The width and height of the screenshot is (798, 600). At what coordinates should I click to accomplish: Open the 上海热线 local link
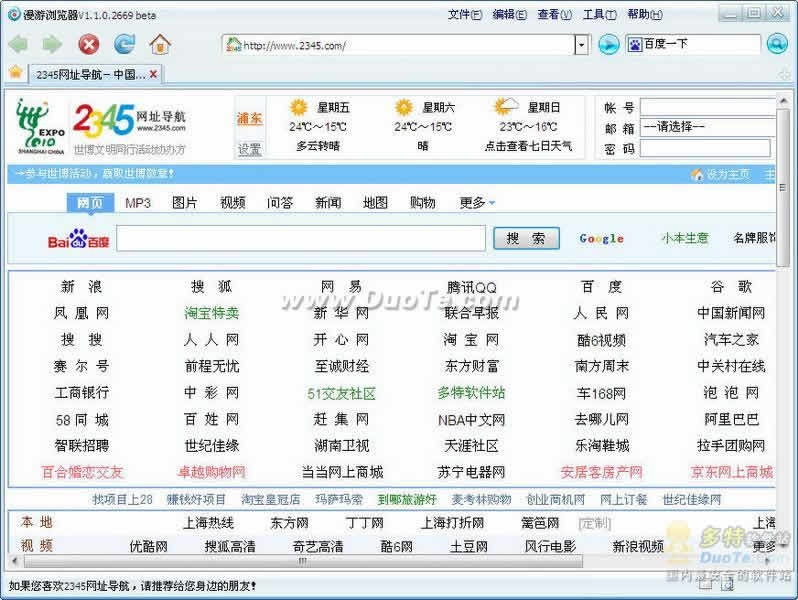pos(208,523)
